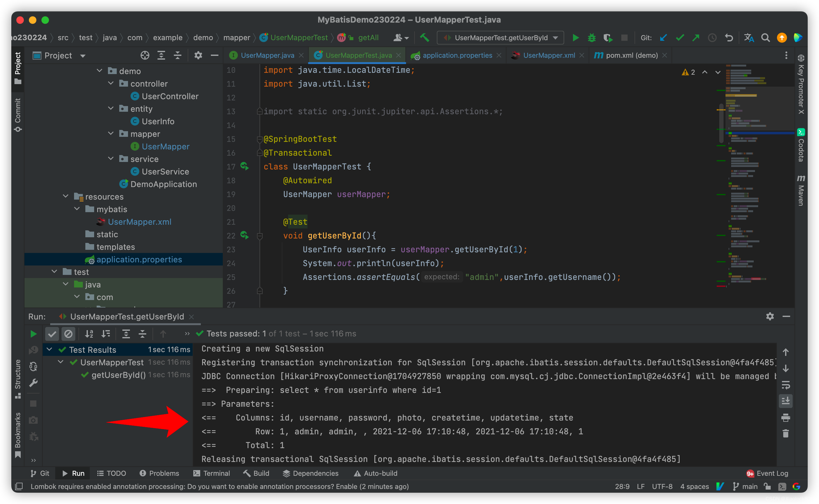Open Dependencies tool window

click(x=310, y=473)
